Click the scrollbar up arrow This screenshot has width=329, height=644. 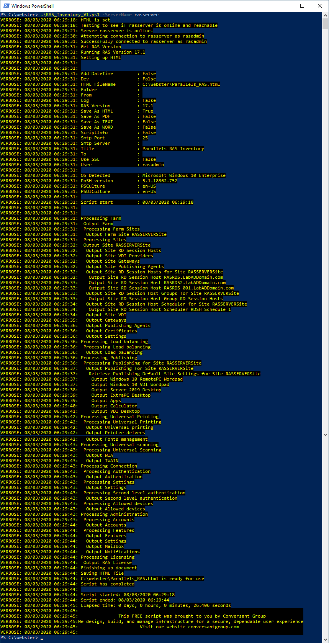point(326,15)
